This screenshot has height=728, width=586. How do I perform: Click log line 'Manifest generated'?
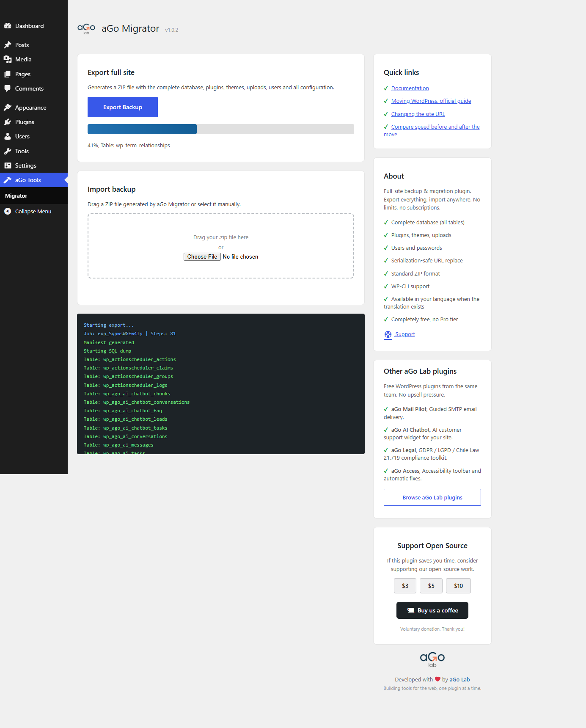[109, 342]
